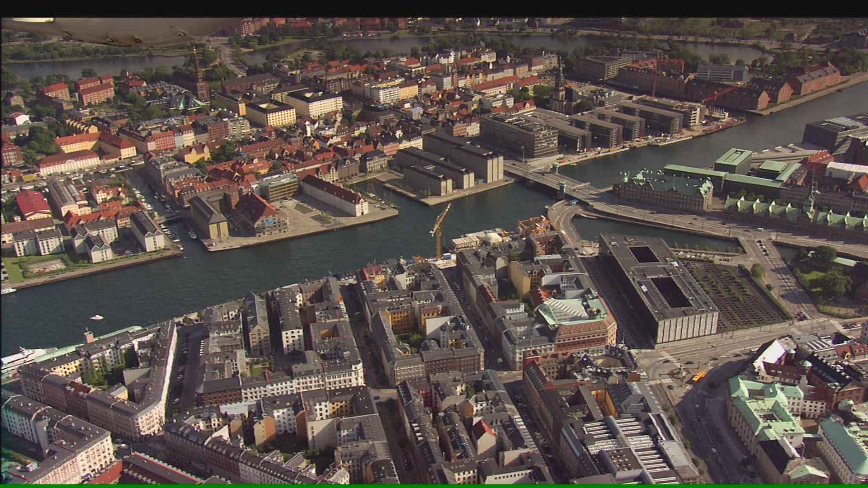Image resolution: width=868 pixels, height=488 pixels.
Task: Click the green progress bar at bottom edge
Action: coord(434,486)
